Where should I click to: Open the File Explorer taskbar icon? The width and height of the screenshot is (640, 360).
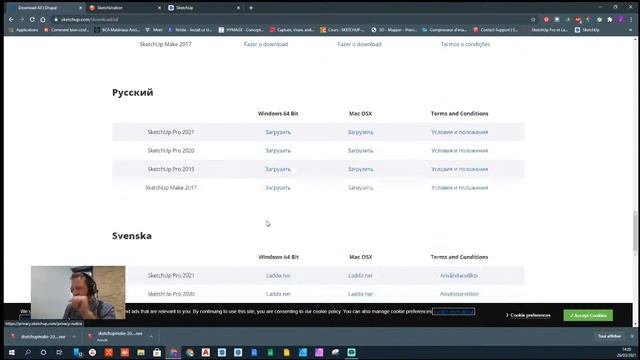click(141, 352)
